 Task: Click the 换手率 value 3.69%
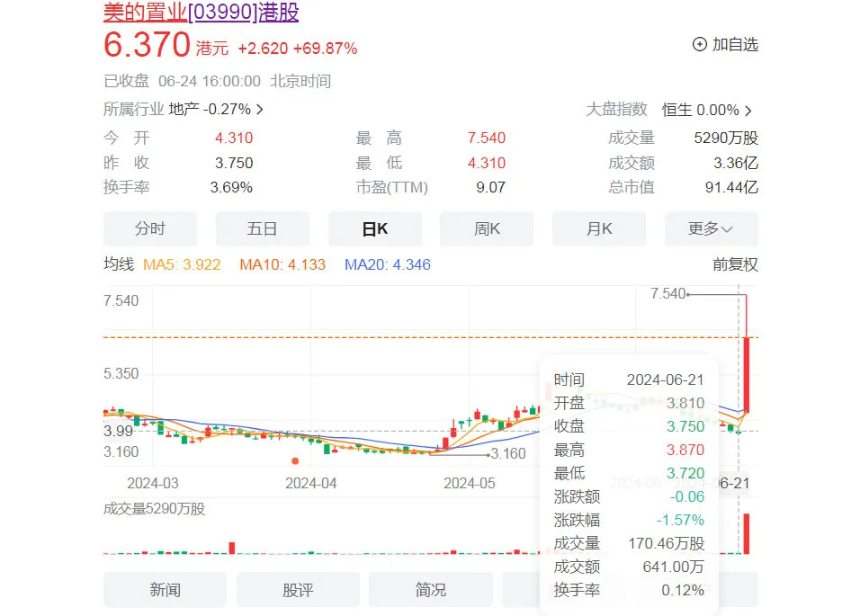[231, 187]
